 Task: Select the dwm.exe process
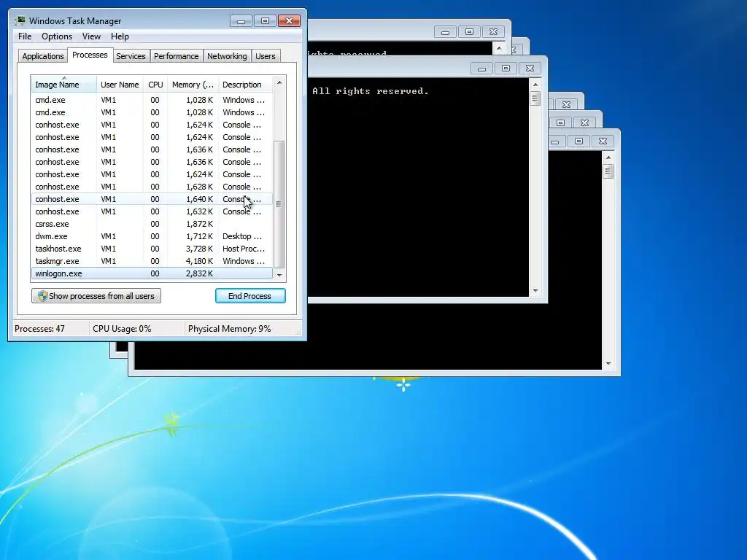click(x=152, y=236)
